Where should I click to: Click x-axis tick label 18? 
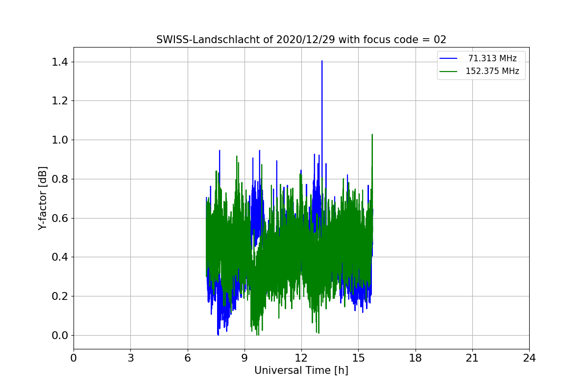tap(416, 358)
